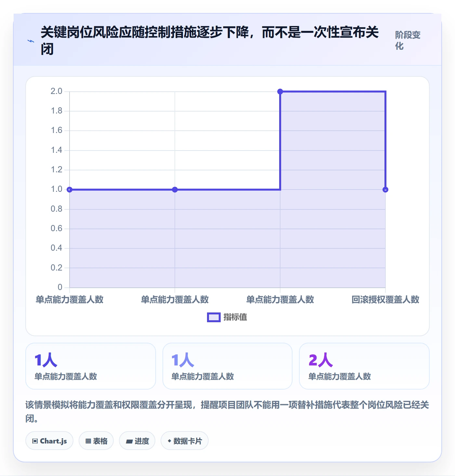
Task: Open the 2人 data card
Action: coord(364,366)
